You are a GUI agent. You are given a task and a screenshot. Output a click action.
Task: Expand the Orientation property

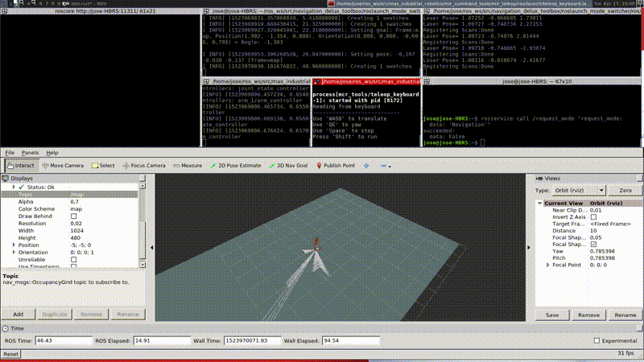pos(14,253)
